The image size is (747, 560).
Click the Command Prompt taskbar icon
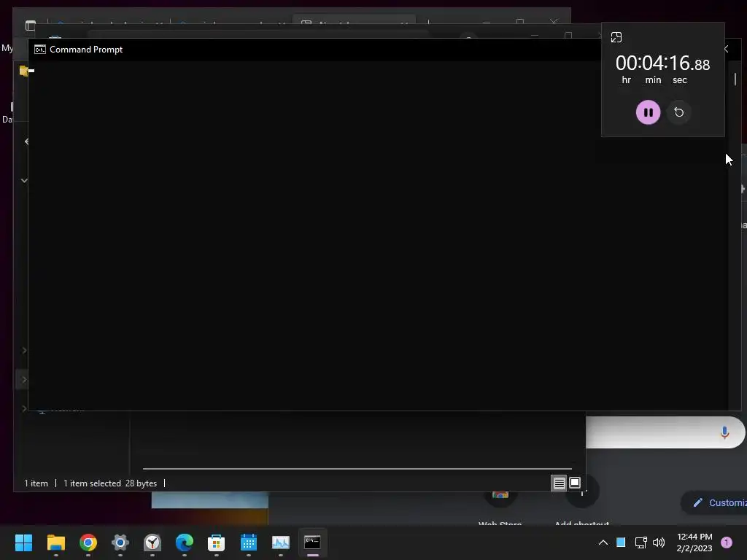pos(312,542)
